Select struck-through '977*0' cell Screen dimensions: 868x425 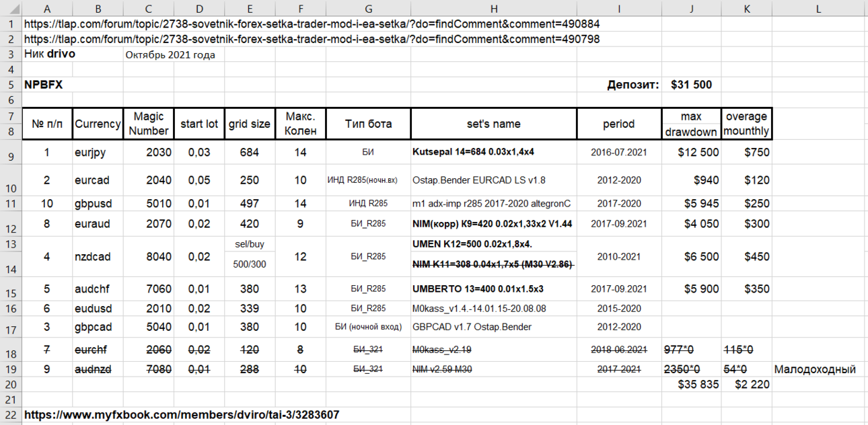click(691, 350)
